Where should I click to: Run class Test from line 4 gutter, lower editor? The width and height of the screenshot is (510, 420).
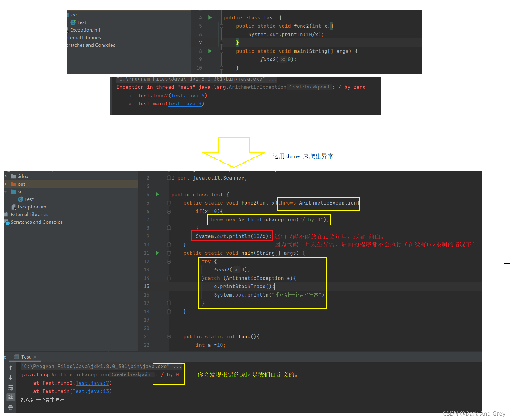tap(157, 195)
